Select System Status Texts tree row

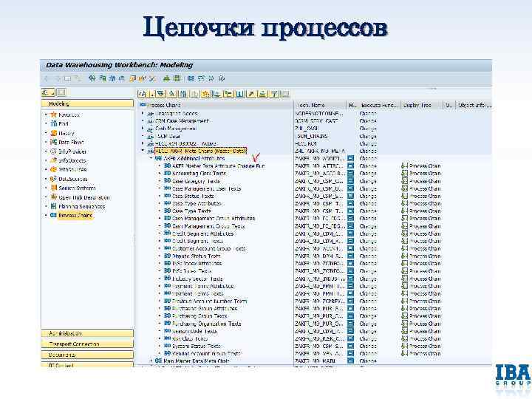click(197, 346)
